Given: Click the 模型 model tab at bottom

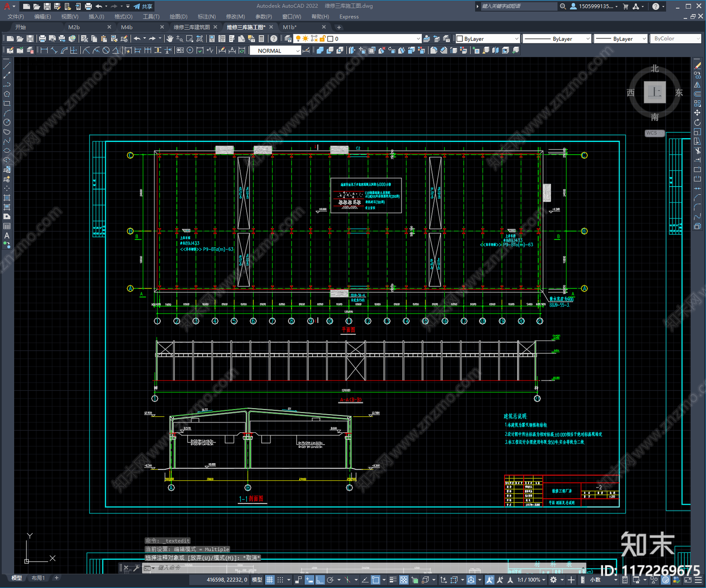Looking at the screenshot, I should [16, 578].
